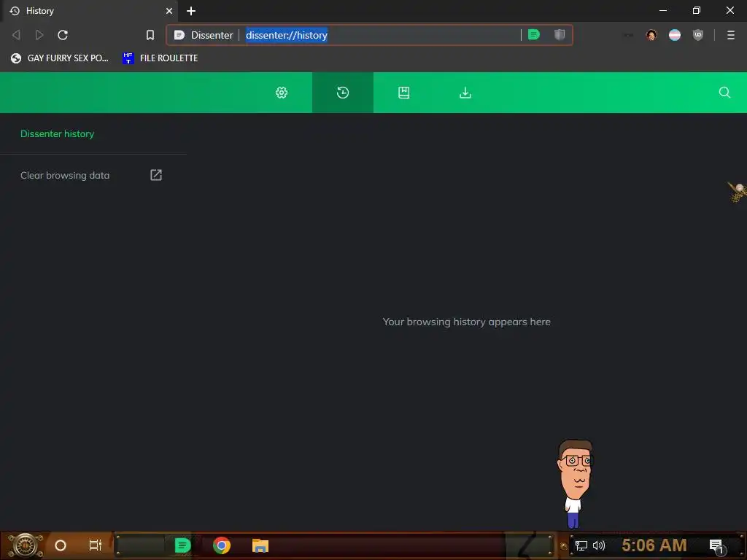
Task: Bookmark this page with the bookmark icon
Action: coord(150,35)
